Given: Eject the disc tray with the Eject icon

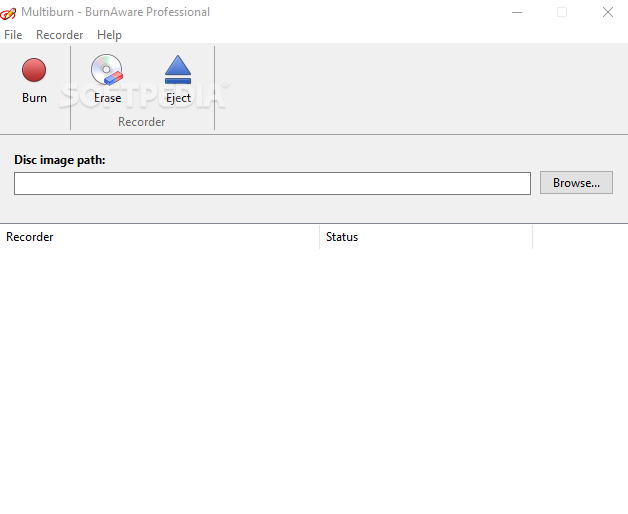Looking at the screenshot, I should pyautogui.click(x=178, y=80).
